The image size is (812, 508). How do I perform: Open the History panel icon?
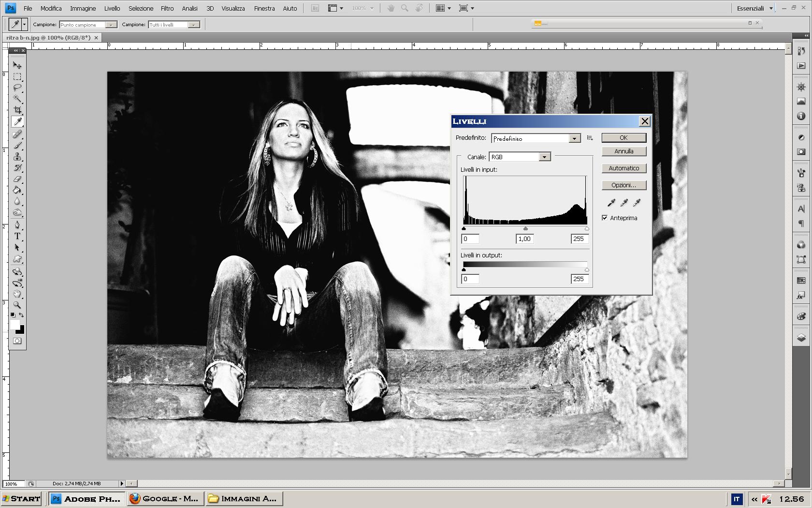801,51
